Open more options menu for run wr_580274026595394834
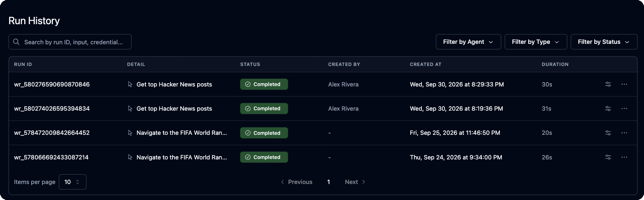Screen dimensions: 644x200 click(x=624, y=109)
